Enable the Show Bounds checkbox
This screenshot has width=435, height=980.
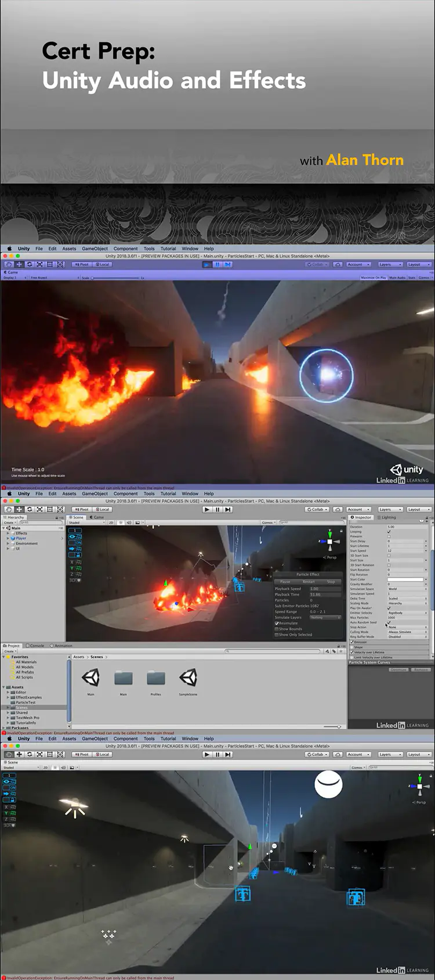(x=277, y=629)
